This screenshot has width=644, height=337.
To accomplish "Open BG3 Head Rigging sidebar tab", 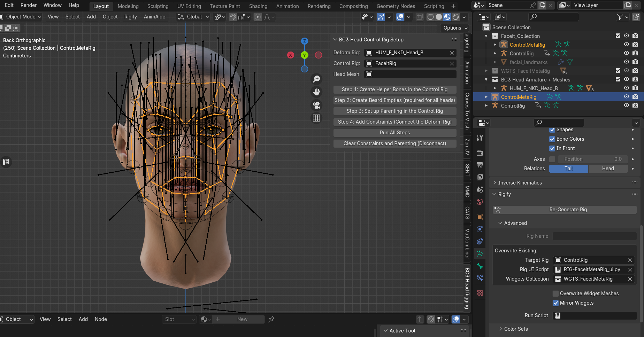I will [x=467, y=289].
